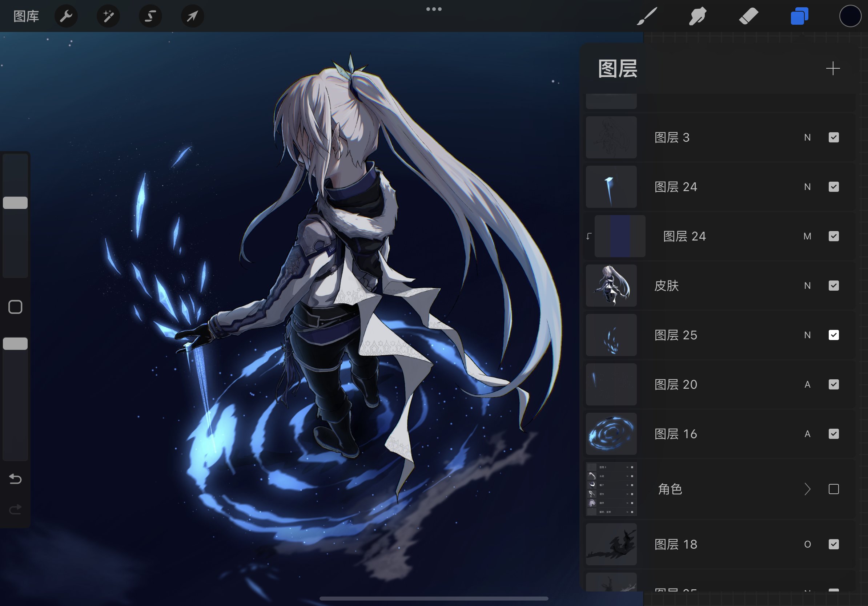
Task: Select the 图层 20 thumbnail
Action: [x=611, y=385]
